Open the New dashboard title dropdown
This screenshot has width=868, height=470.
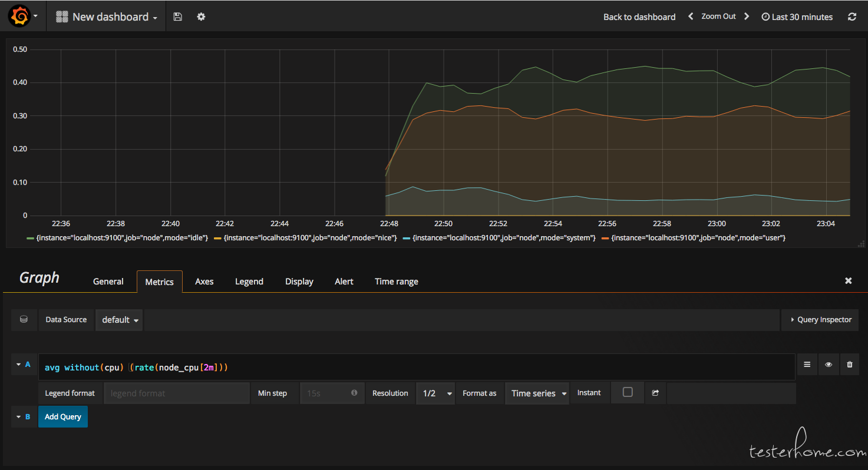(106, 16)
